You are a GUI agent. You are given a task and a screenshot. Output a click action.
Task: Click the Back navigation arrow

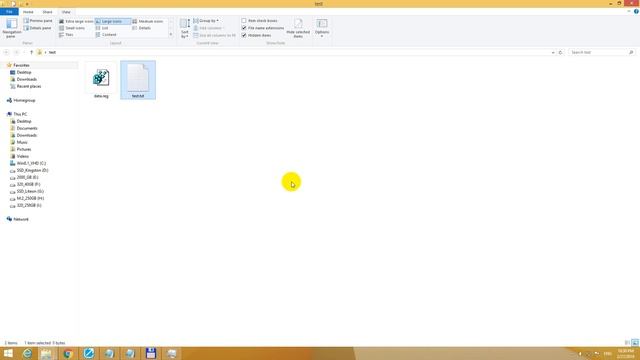[x=7, y=52]
